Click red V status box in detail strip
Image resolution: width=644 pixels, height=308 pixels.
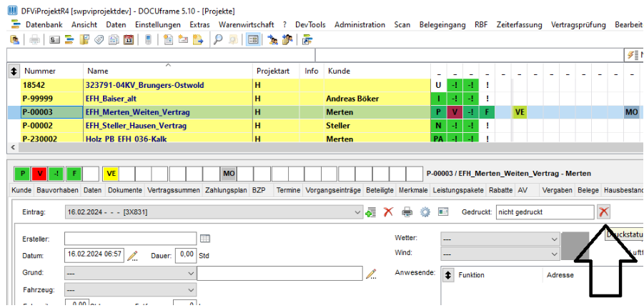point(39,174)
